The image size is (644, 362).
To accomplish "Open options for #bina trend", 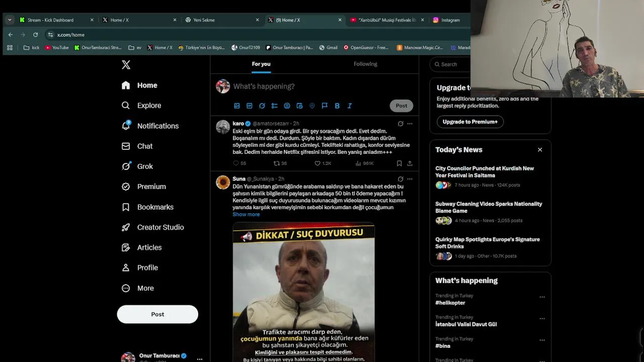I will [542, 340].
